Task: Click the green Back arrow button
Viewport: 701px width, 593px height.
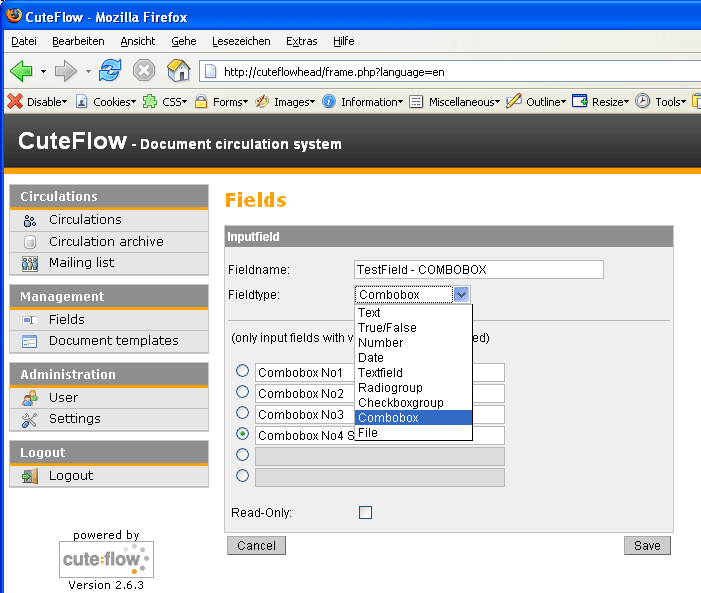Action: click(21, 71)
